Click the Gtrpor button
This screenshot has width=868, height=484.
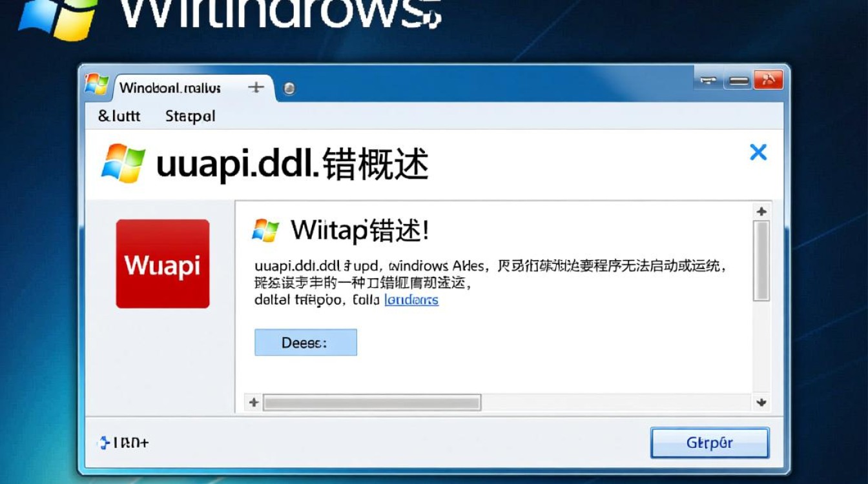coord(710,443)
